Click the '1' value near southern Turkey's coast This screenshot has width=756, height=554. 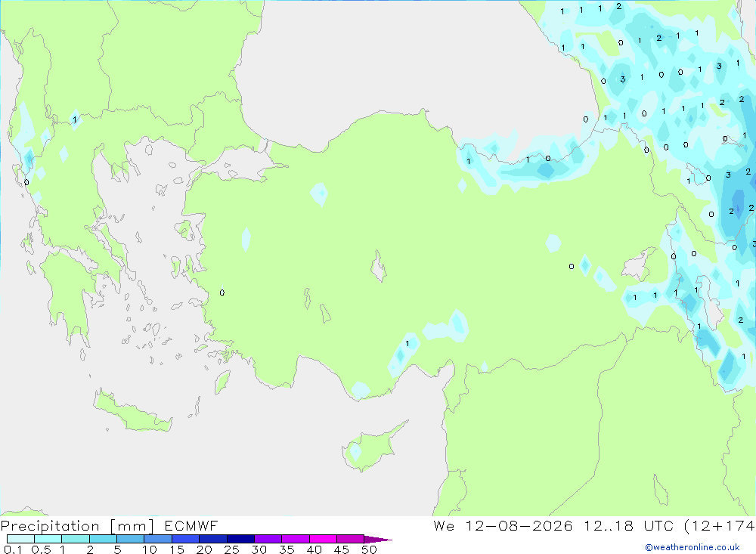tap(407, 344)
